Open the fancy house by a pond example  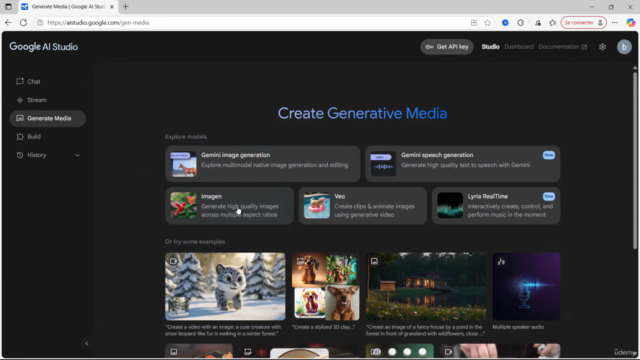[426, 286]
